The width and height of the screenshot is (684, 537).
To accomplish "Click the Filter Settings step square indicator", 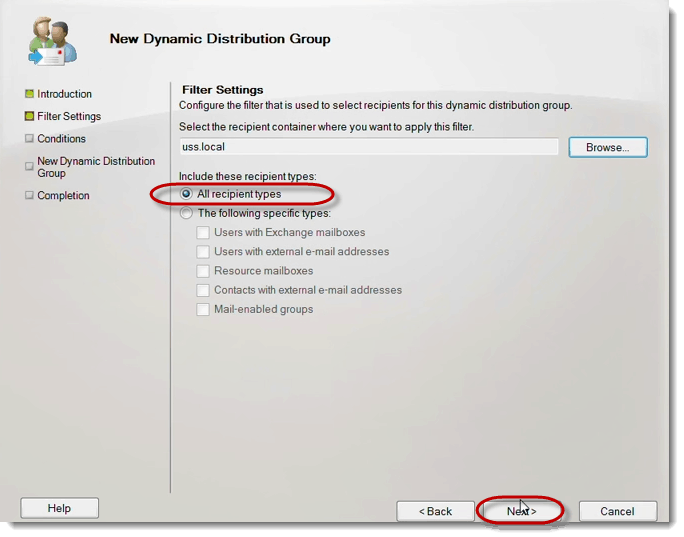I will (29, 116).
